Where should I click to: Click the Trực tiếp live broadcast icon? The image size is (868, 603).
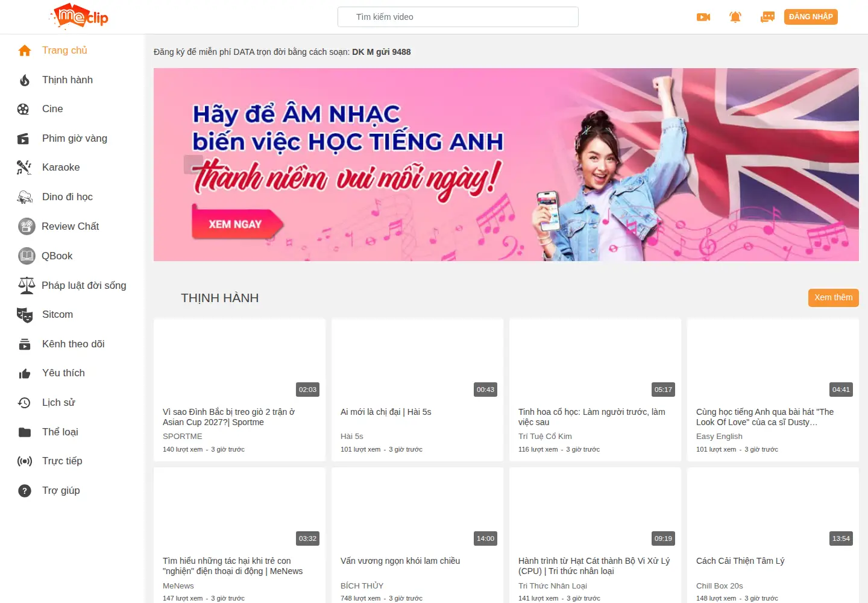pyautogui.click(x=25, y=461)
